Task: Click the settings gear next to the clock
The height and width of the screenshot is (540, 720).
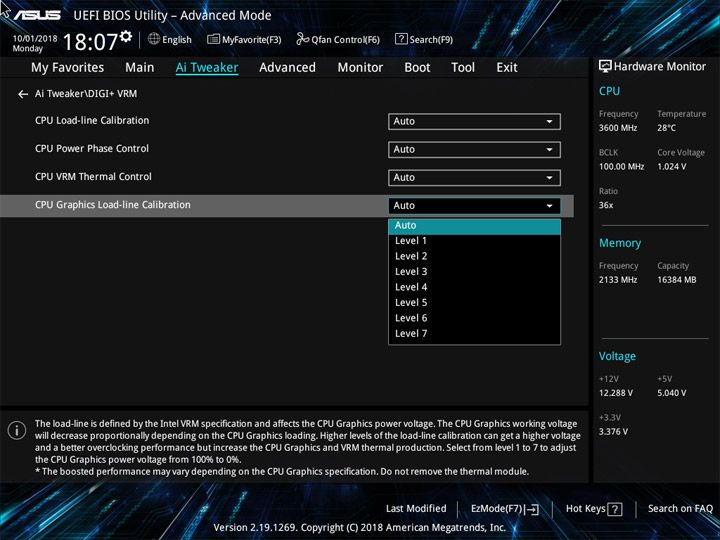Action: (x=126, y=36)
